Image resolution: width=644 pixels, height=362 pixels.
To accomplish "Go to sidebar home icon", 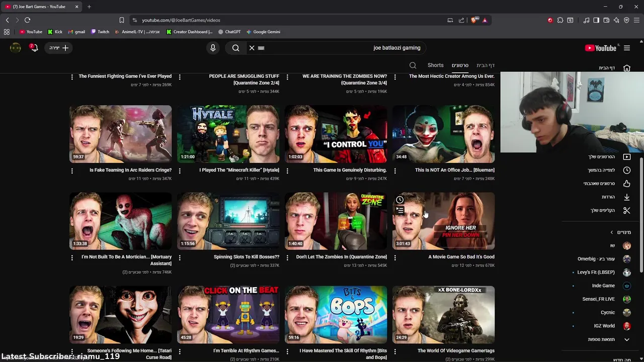I will tap(627, 68).
